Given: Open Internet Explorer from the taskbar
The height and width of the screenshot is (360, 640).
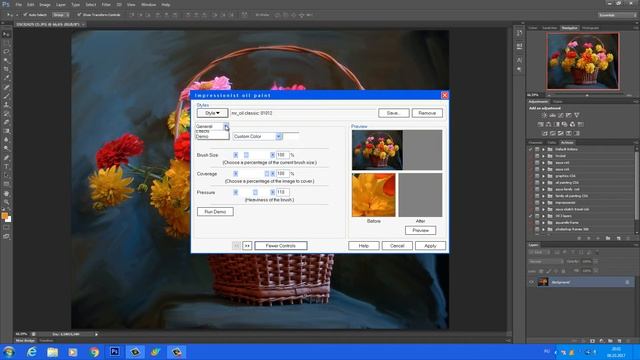Looking at the screenshot, I should point(31,352).
